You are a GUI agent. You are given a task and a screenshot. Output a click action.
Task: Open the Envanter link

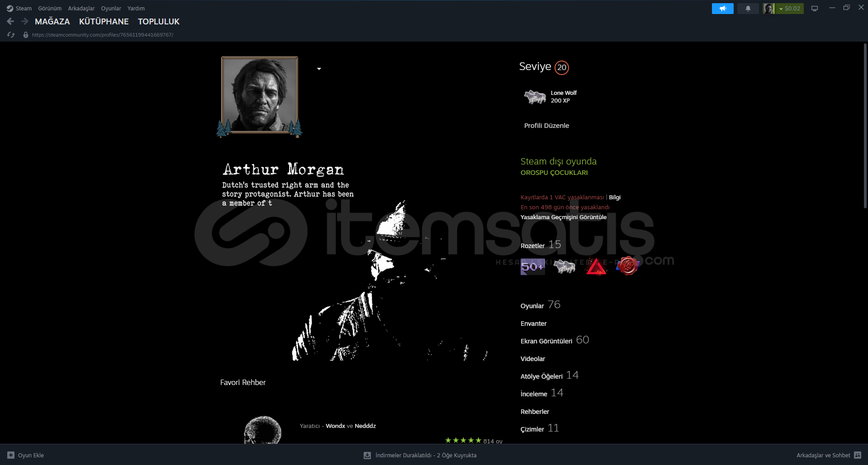(x=534, y=324)
